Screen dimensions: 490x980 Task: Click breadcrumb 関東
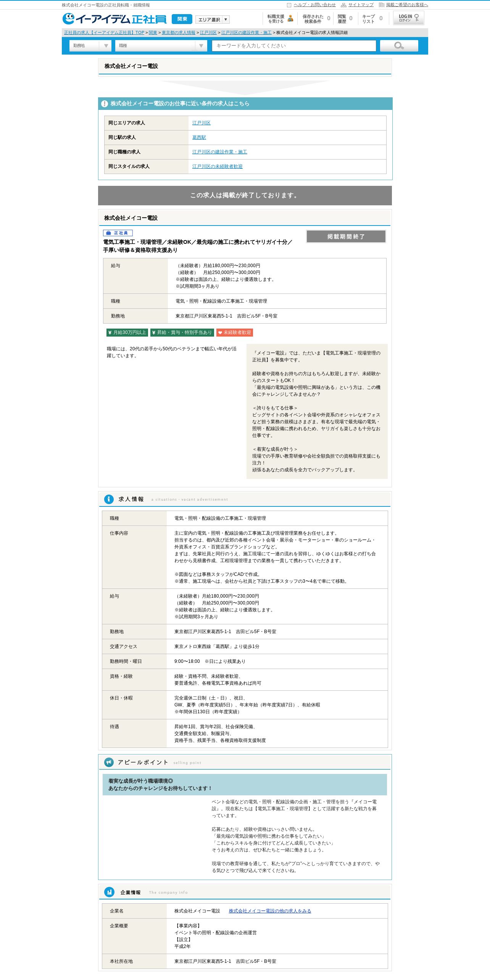(153, 33)
